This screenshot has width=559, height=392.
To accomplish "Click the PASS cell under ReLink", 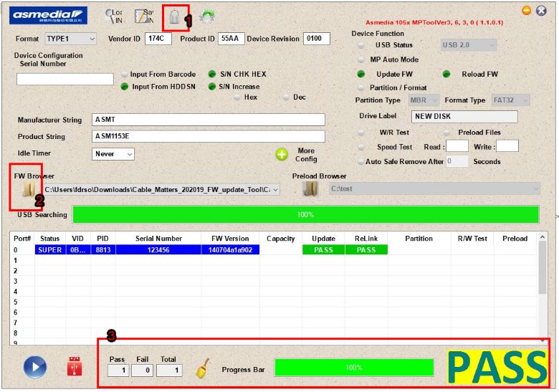I will point(366,250).
